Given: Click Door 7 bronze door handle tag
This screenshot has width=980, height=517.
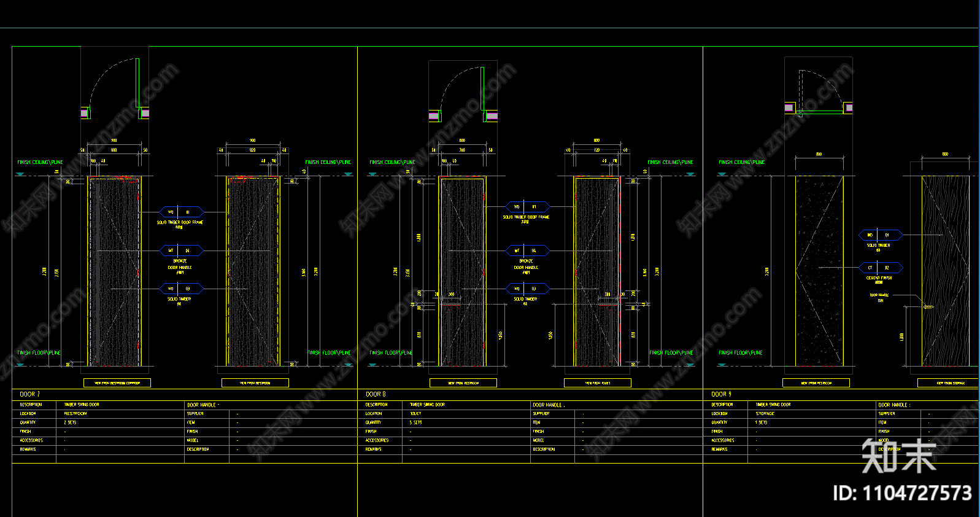Looking at the screenshot, I should point(180,251).
